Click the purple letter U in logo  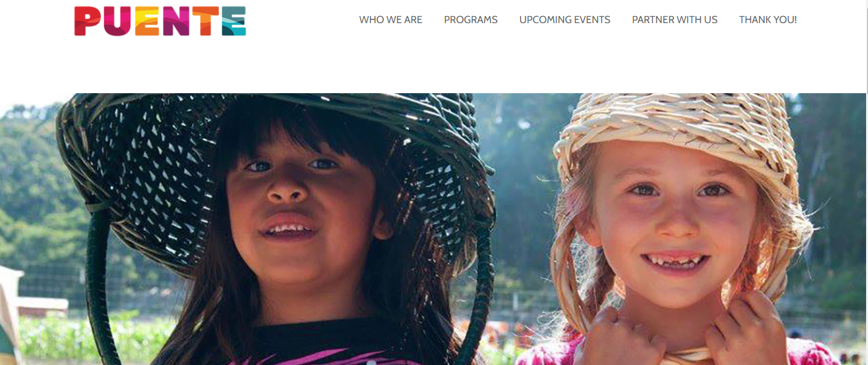(x=116, y=21)
